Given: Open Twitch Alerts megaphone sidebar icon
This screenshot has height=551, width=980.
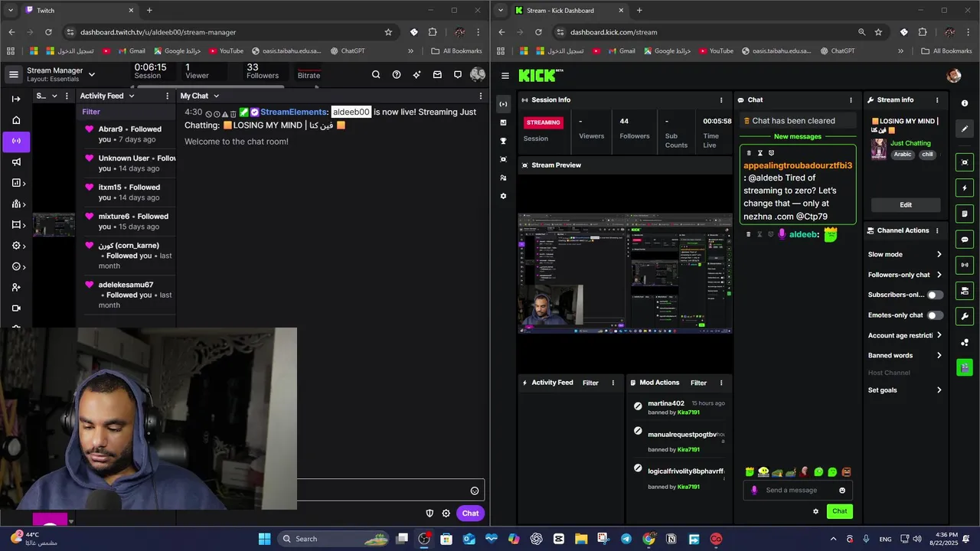Looking at the screenshot, I should pyautogui.click(x=16, y=162).
